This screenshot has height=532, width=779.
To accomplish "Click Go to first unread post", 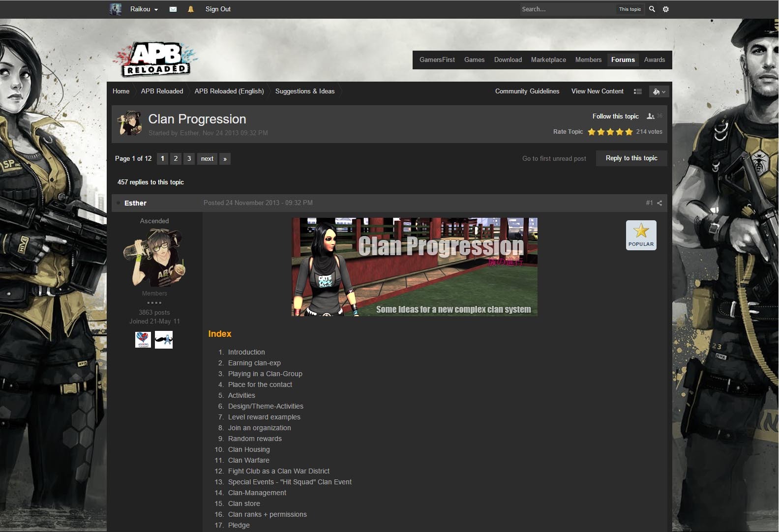I will [554, 158].
